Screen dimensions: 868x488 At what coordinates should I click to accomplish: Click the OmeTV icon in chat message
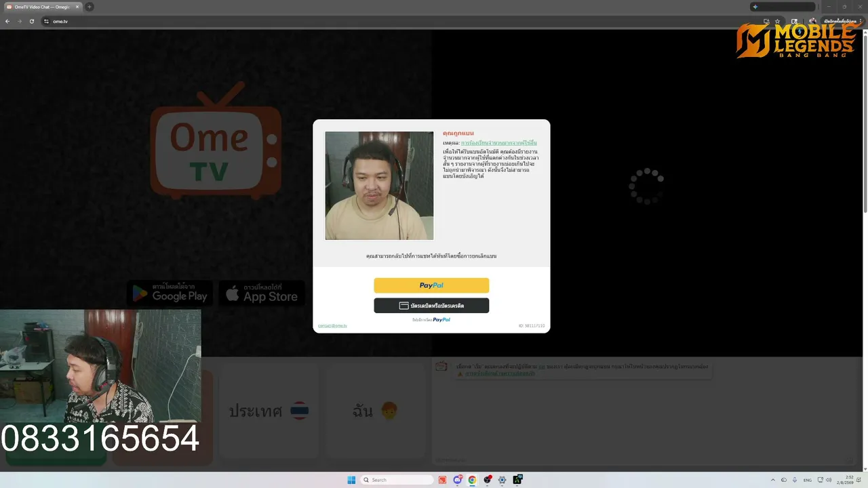[441, 367]
